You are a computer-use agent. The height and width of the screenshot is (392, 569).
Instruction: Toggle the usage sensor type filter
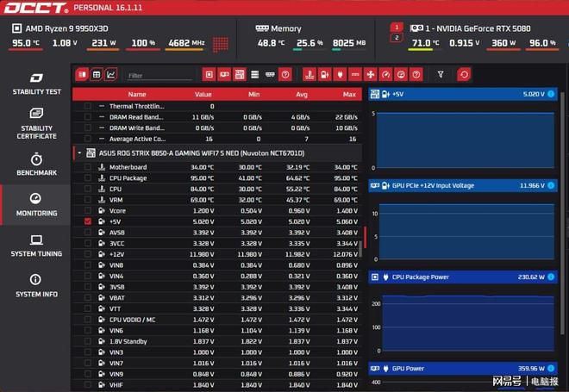pos(401,75)
